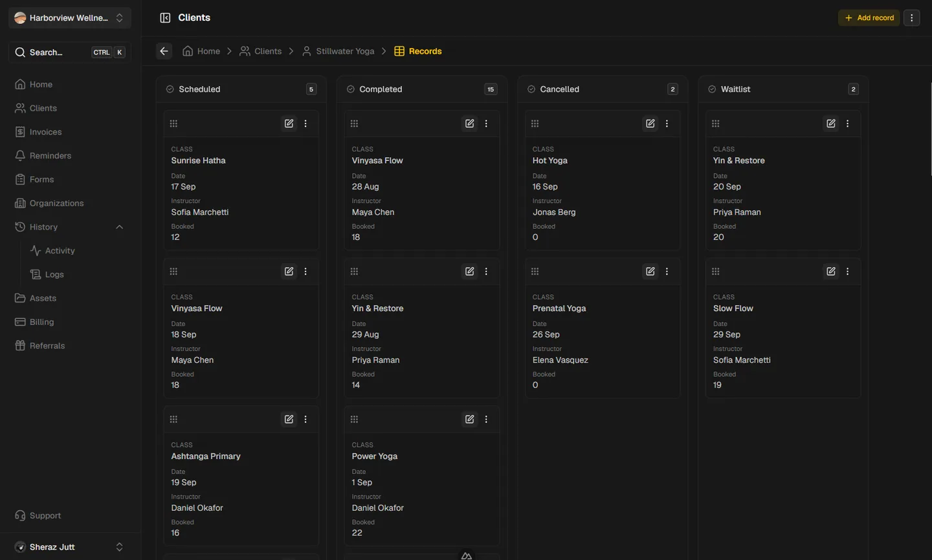Open Forms in the sidebar
This screenshot has width=932, height=560.
(x=70, y=179)
